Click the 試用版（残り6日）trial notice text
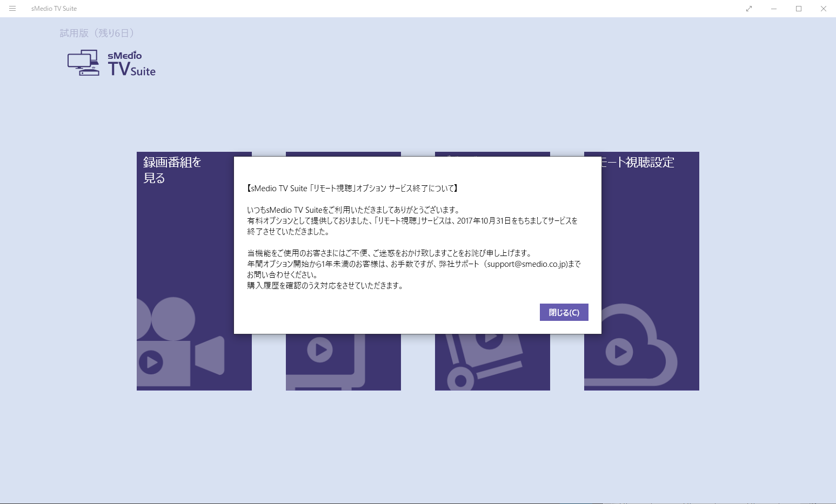The height and width of the screenshot is (504, 836). (97, 33)
